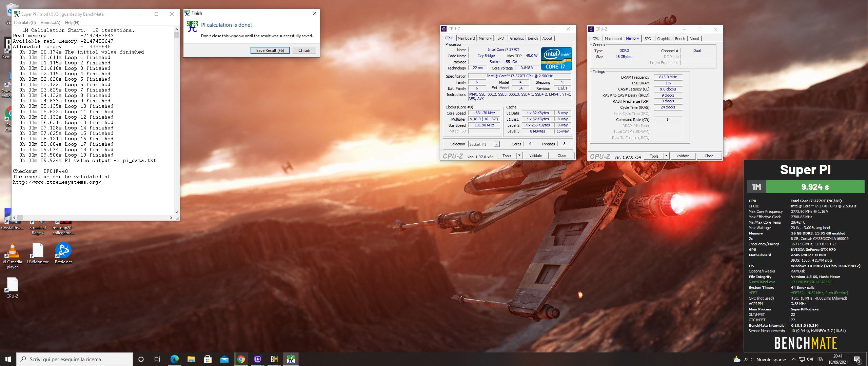Viewport: 868px width, 366px height.
Task: Click the taskbar search box
Action: [75, 359]
